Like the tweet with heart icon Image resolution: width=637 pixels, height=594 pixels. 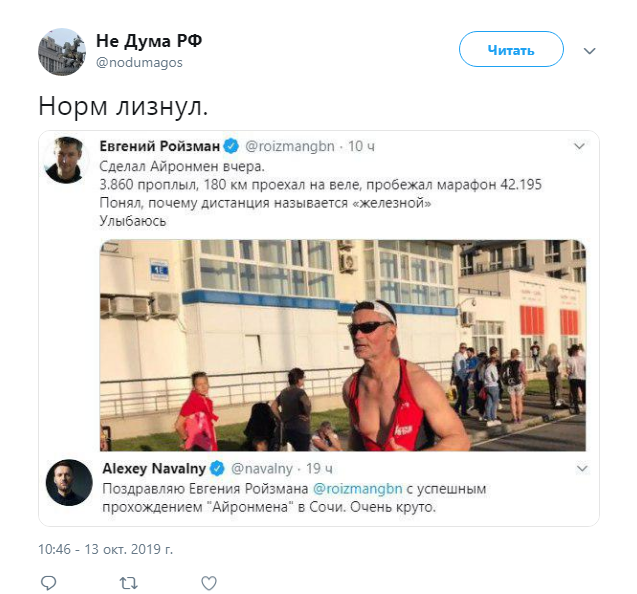point(209,583)
